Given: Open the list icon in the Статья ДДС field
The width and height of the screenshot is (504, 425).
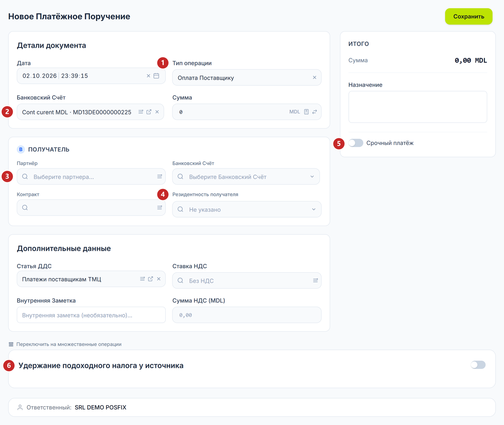Looking at the screenshot, I should coord(142,279).
